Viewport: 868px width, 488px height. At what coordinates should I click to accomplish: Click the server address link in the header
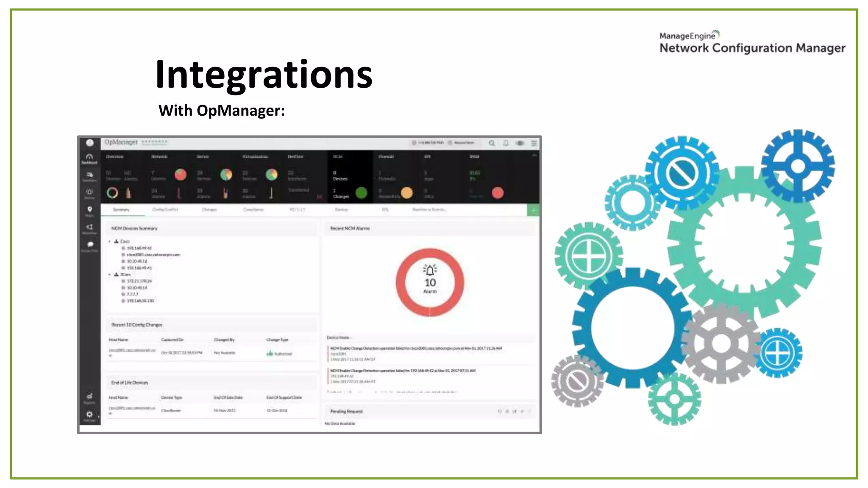[x=428, y=143]
